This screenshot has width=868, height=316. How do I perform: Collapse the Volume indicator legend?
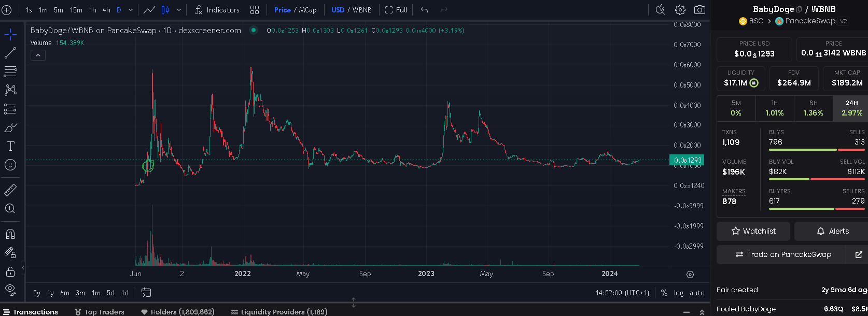[x=38, y=55]
